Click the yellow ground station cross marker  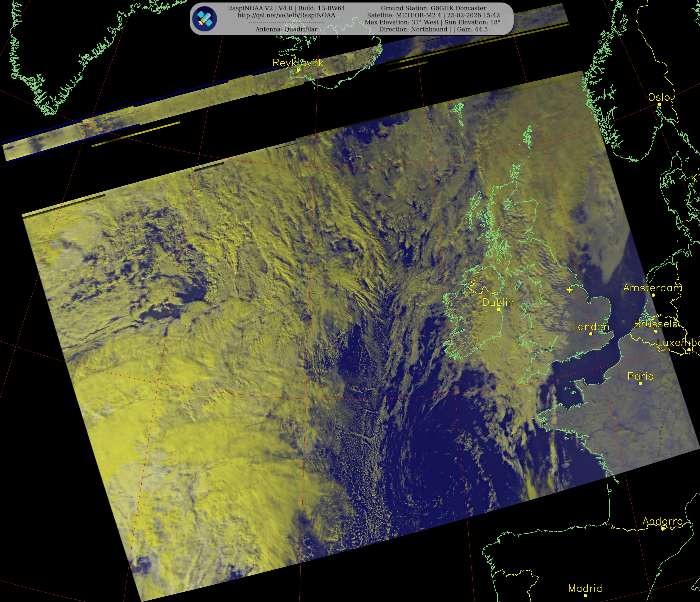pos(570,290)
